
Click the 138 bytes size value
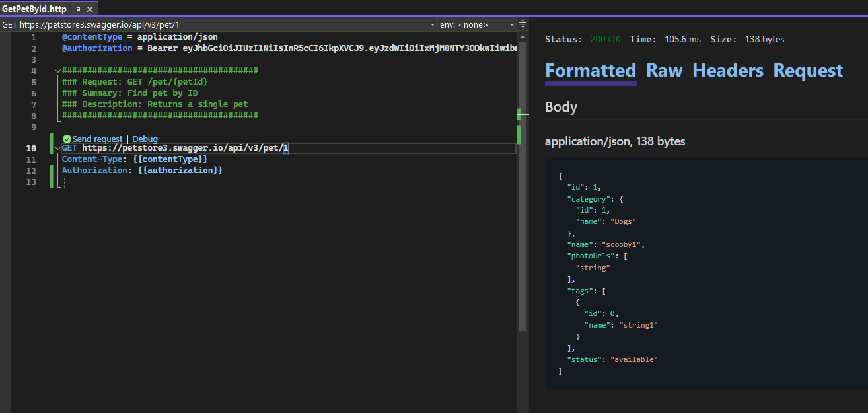pyautogui.click(x=764, y=39)
